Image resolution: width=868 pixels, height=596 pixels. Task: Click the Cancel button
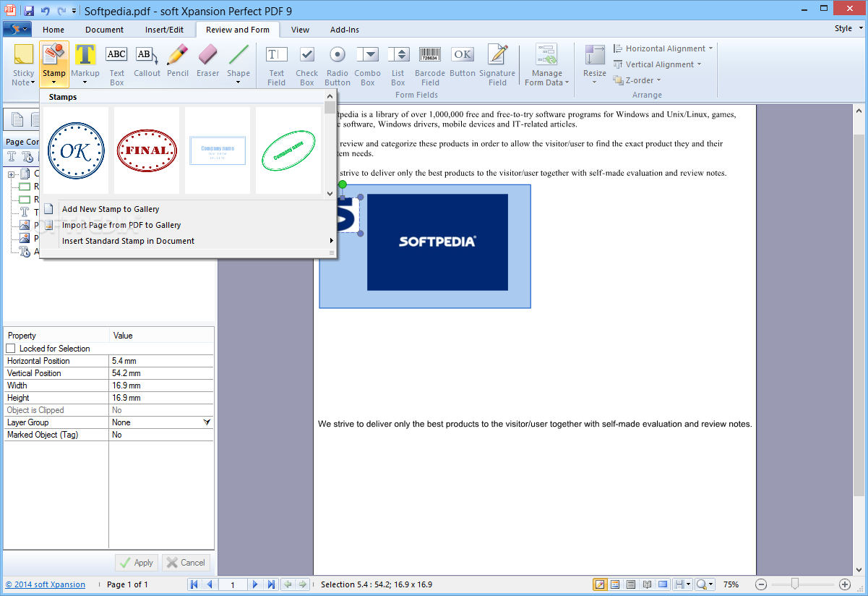point(186,562)
